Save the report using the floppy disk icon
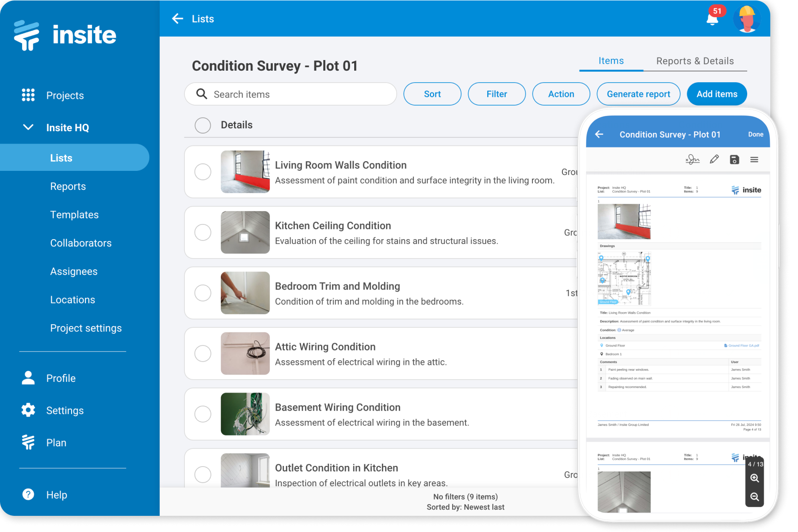The height and width of the screenshot is (532, 798). pos(734,159)
